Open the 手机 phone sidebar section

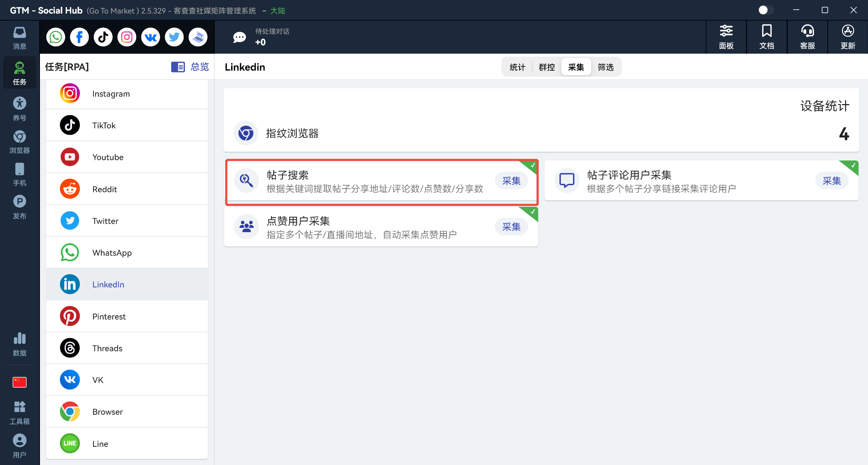click(20, 174)
